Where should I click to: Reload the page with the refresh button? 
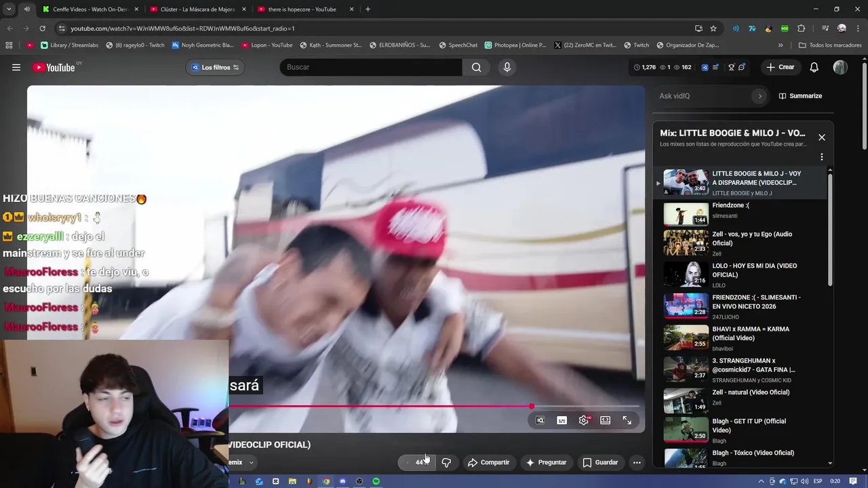(42, 28)
